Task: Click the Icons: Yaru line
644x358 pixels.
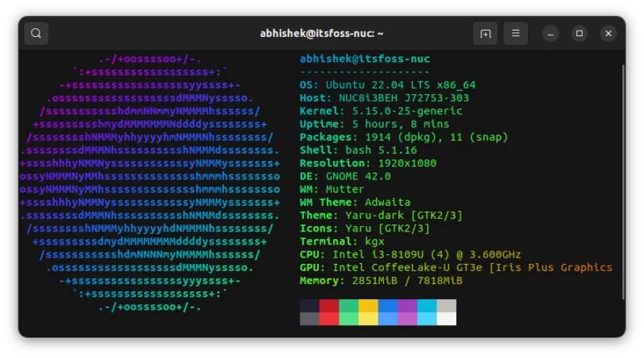Action: coord(365,228)
